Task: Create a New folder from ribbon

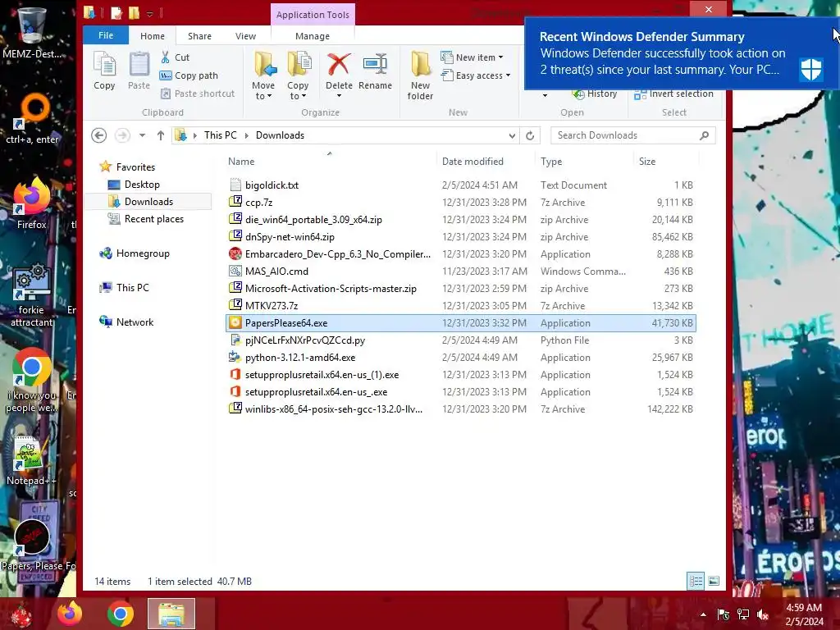Action: coord(420,76)
